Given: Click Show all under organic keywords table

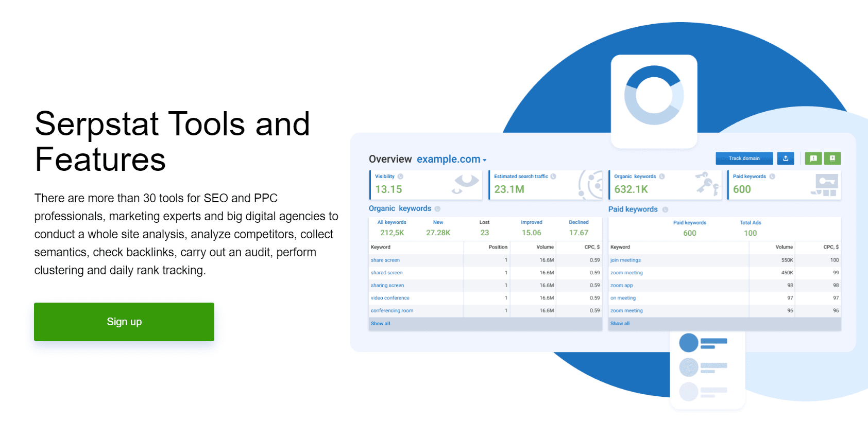Looking at the screenshot, I should click(381, 324).
